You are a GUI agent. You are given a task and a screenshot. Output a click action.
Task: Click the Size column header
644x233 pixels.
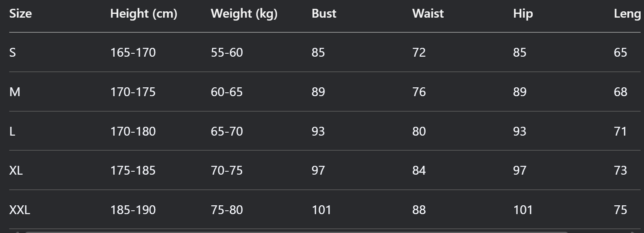coord(21,14)
